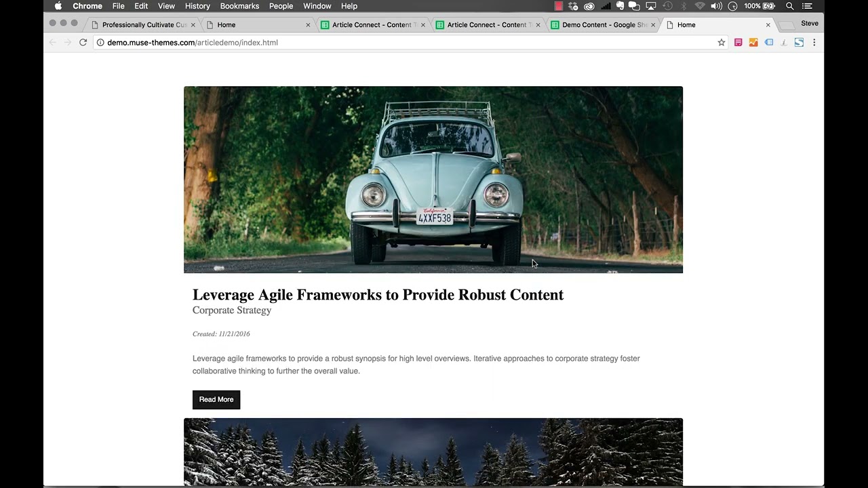The height and width of the screenshot is (488, 868).
Task: View site info icon in address bar
Action: (x=100, y=42)
